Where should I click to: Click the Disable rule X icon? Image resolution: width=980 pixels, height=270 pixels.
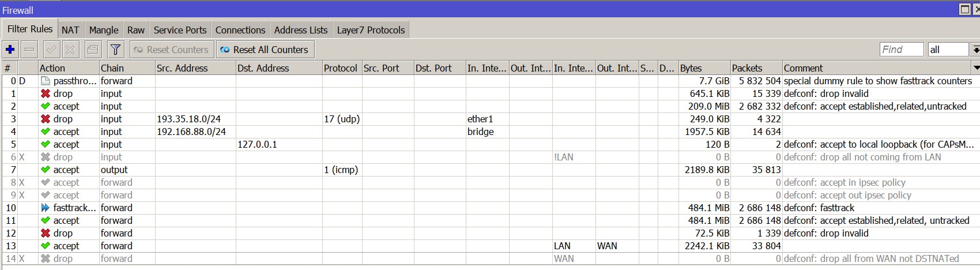(x=70, y=50)
